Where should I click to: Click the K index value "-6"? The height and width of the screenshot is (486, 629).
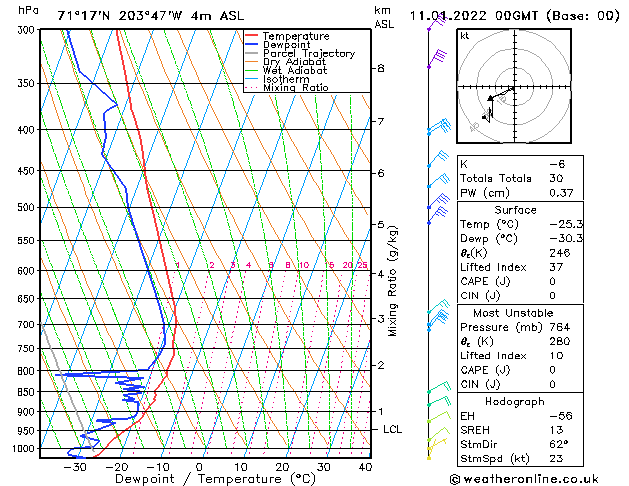(557, 164)
